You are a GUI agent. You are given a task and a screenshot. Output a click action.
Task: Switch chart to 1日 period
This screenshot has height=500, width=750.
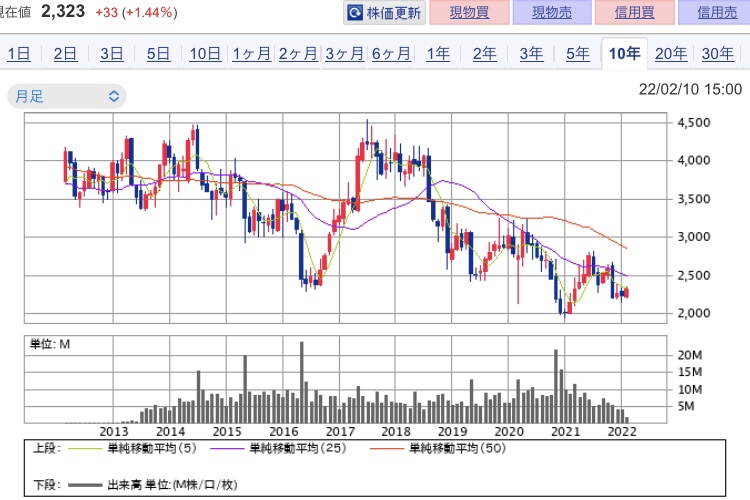[19, 54]
